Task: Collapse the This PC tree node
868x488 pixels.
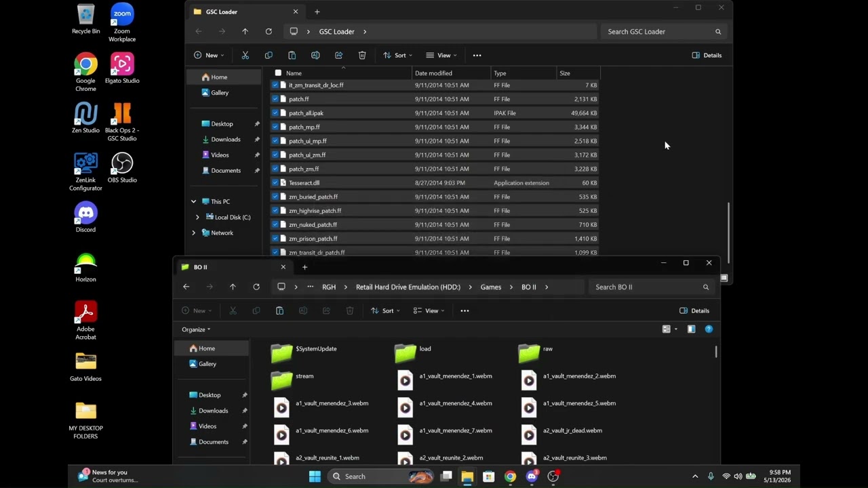Action: click(193, 202)
